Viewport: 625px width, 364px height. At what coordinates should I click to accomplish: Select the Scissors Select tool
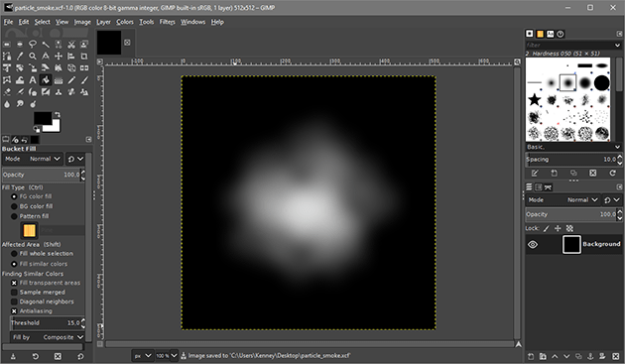[x=71, y=44]
